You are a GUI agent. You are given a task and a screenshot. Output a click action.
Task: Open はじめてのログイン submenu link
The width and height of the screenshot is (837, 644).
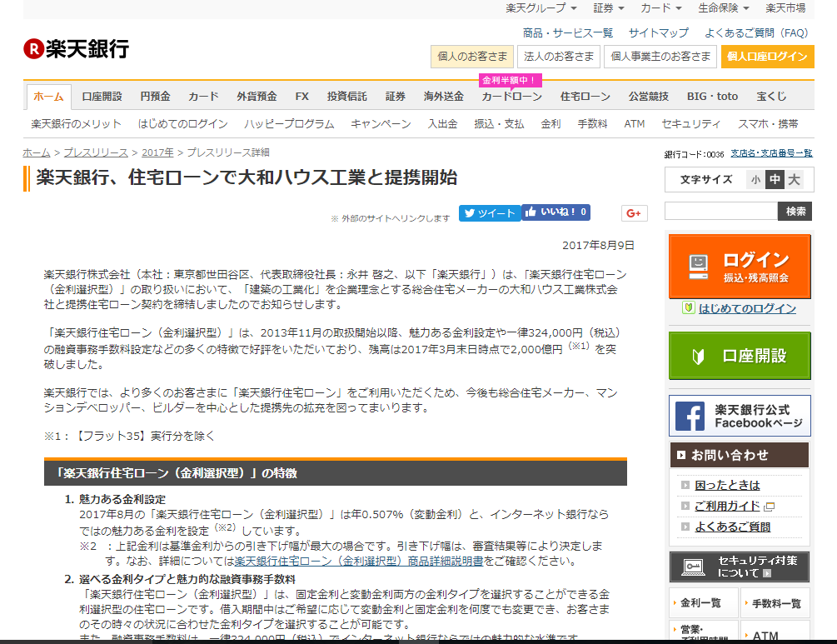183,124
